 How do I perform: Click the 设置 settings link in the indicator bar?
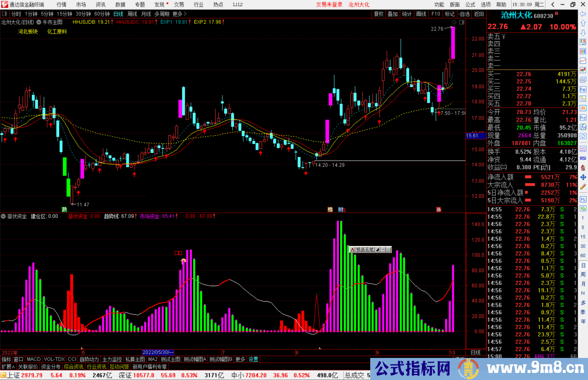[x=253, y=359]
